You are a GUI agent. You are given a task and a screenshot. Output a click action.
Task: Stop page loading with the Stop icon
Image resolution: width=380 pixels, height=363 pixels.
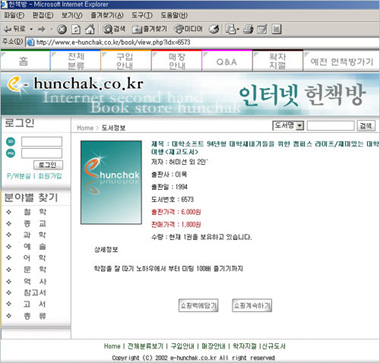[62, 29]
